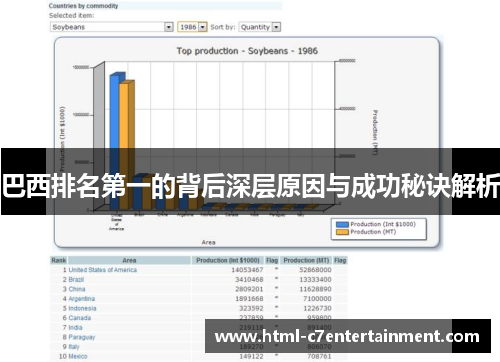Click the value 11628890 in the table
The height and width of the screenshot is (362, 500).
(x=315, y=289)
